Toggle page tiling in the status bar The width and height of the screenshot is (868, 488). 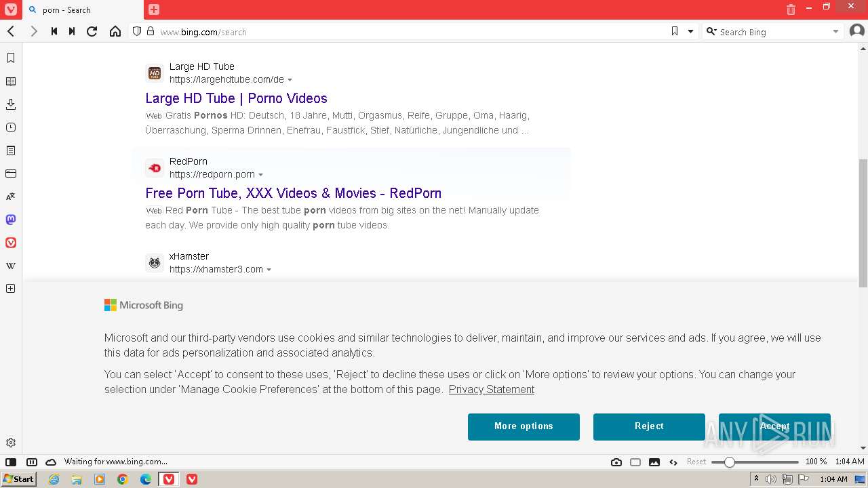pos(635,462)
